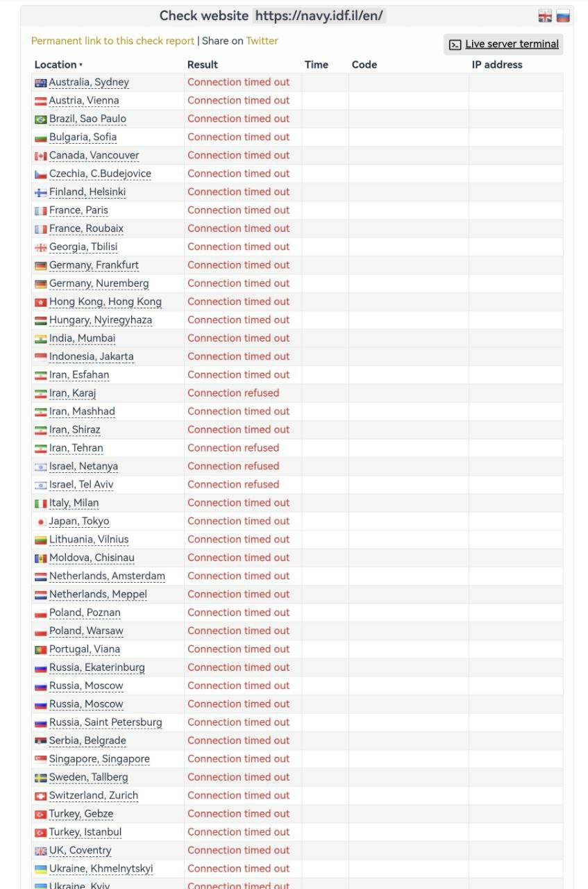Open the Russia, Saint Petersburg node

pos(106,722)
